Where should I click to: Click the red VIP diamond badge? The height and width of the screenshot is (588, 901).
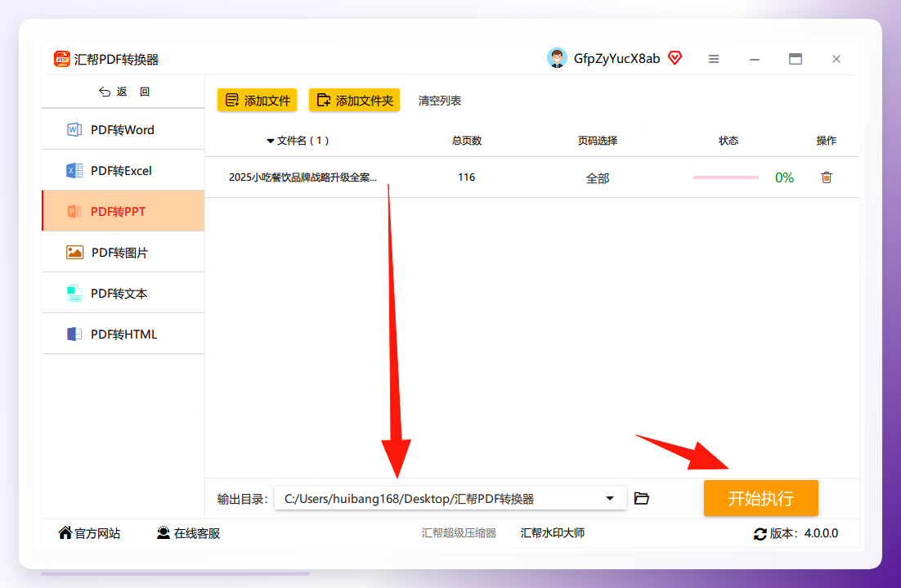click(x=675, y=58)
